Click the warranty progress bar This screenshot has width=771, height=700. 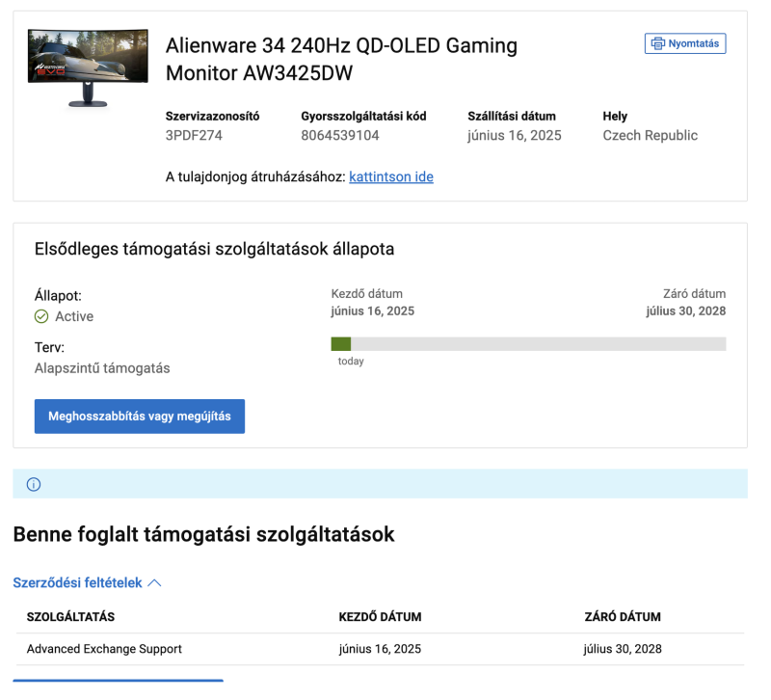point(528,344)
